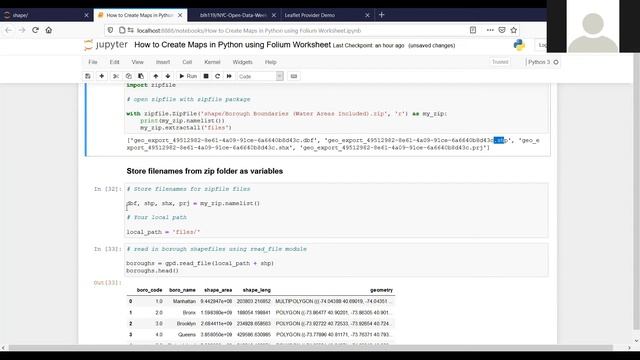Click the 'Store filenames from zip folder' heading

(204, 171)
